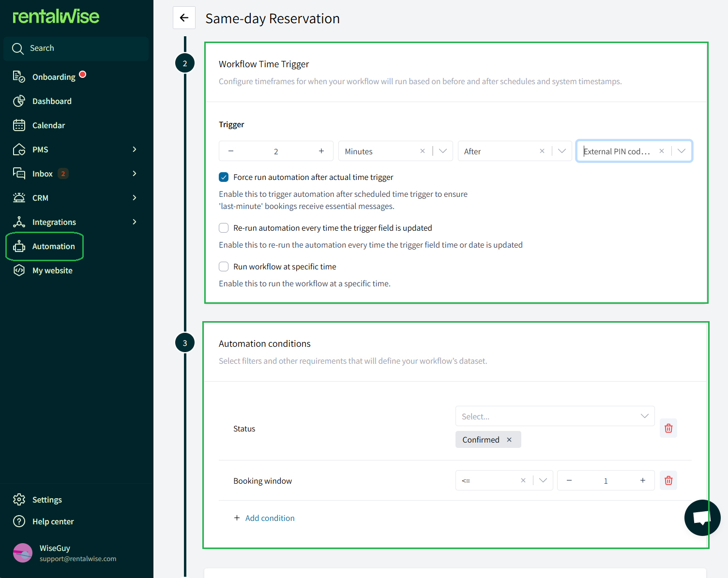Uncheck Force run automation after actual time trigger
The height and width of the screenshot is (578, 728).
[x=224, y=177]
